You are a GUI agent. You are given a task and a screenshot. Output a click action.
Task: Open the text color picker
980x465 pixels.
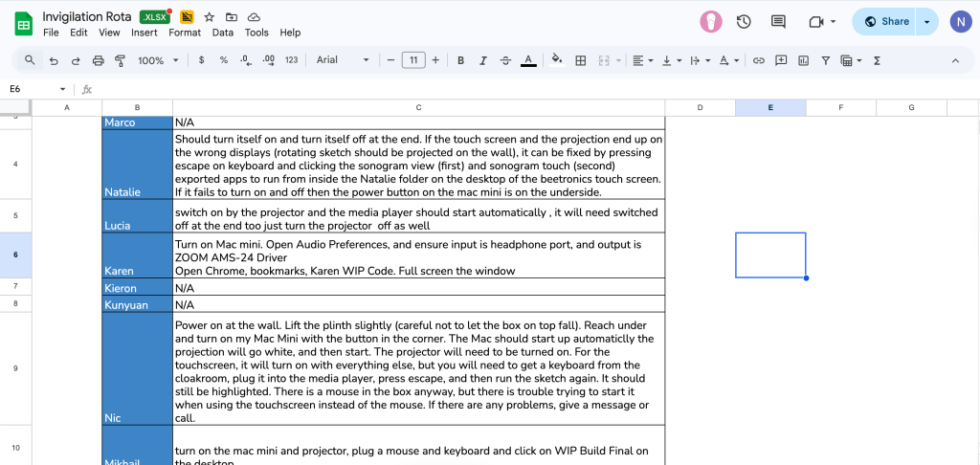point(528,60)
